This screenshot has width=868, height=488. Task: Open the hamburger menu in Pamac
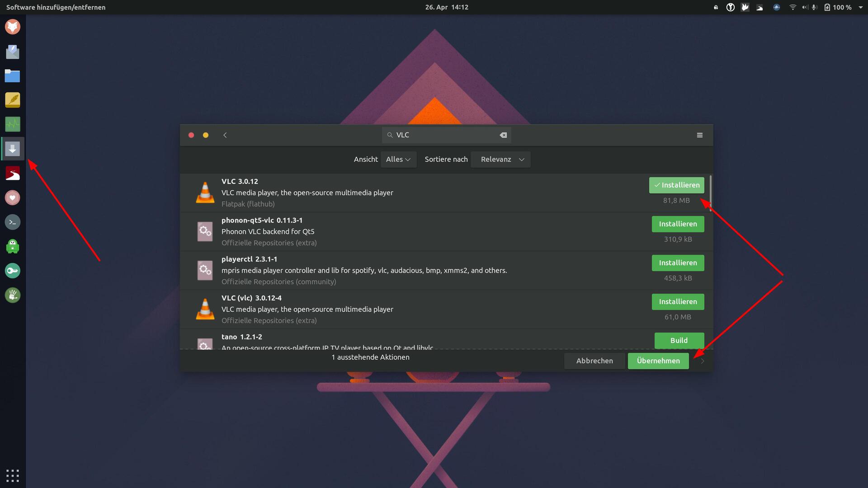[699, 135]
